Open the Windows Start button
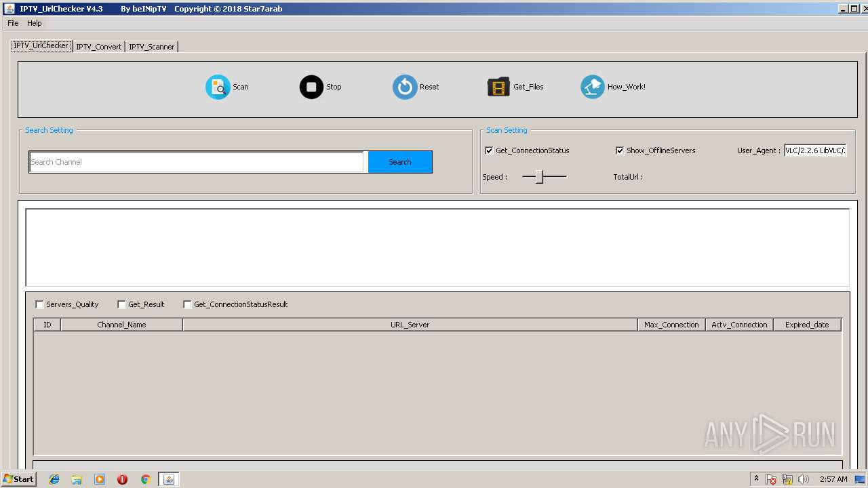Screen dimensions: 868x488 (18, 479)
